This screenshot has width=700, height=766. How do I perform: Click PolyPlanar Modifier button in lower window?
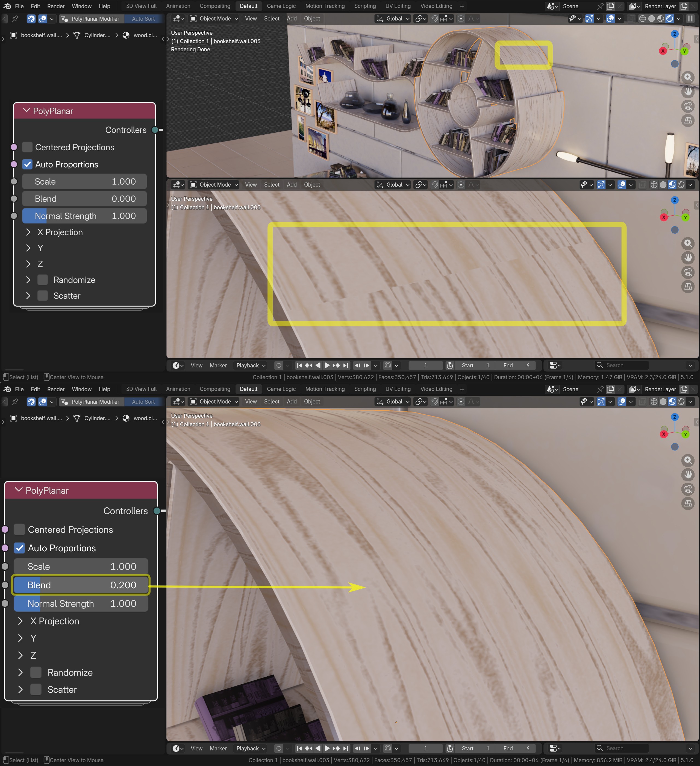[x=92, y=402]
